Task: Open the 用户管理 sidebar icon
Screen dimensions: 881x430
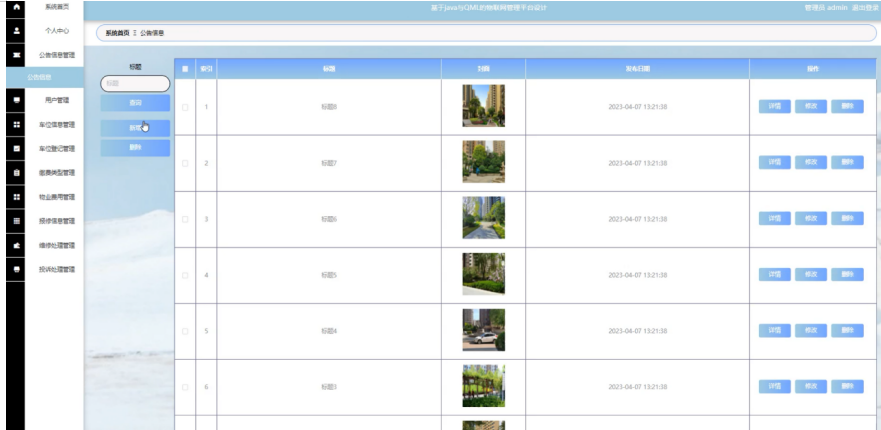Action: 16,100
